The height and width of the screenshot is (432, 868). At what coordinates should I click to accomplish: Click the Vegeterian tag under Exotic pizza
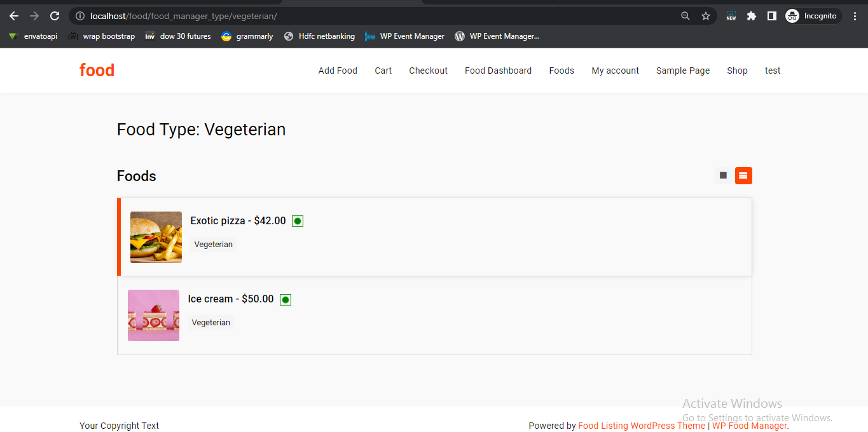click(214, 245)
